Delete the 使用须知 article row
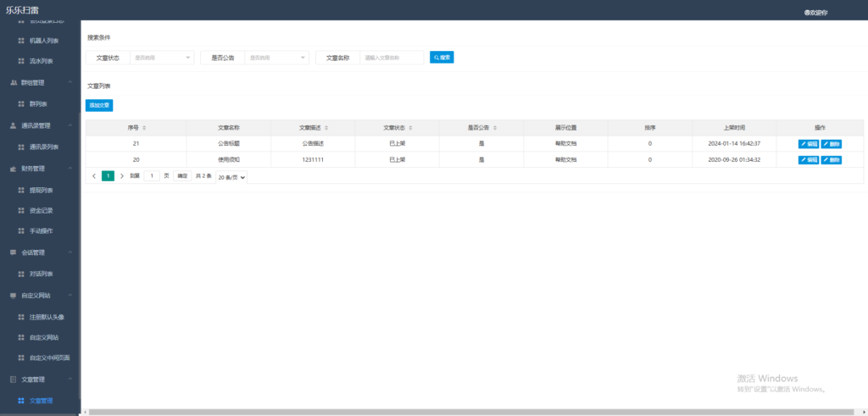The width and height of the screenshot is (868, 416). 831,160
